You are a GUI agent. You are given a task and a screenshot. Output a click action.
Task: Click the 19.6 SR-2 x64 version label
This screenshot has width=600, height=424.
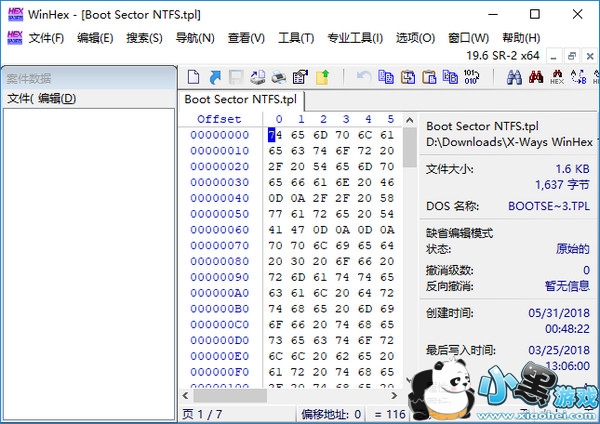pos(502,56)
